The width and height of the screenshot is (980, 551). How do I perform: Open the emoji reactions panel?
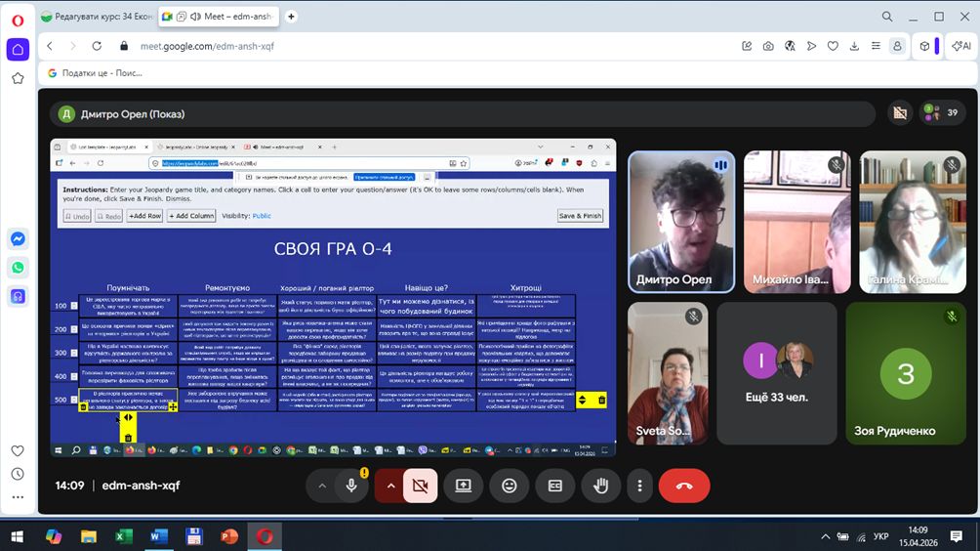click(509, 486)
